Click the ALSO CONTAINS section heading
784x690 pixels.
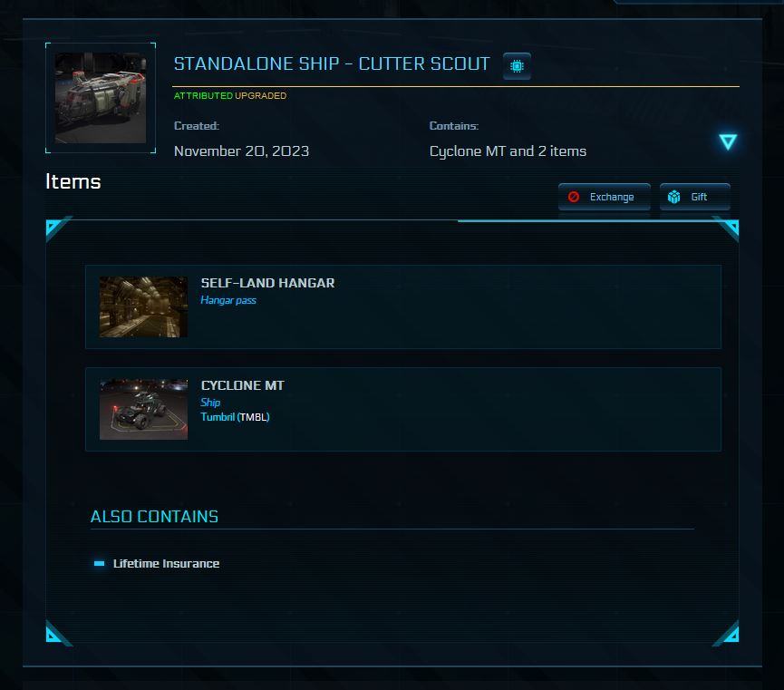click(x=154, y=516)
